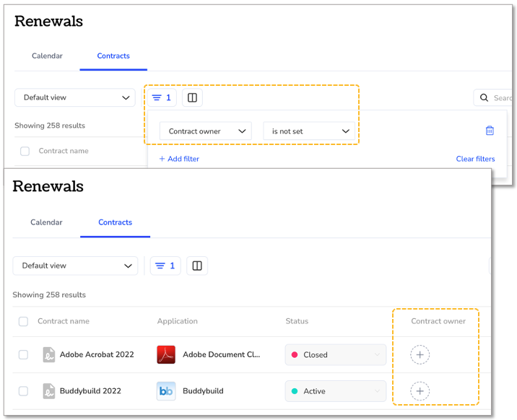Open Active status dropdown for Buddybuild
517x420 pixels.
336,391
